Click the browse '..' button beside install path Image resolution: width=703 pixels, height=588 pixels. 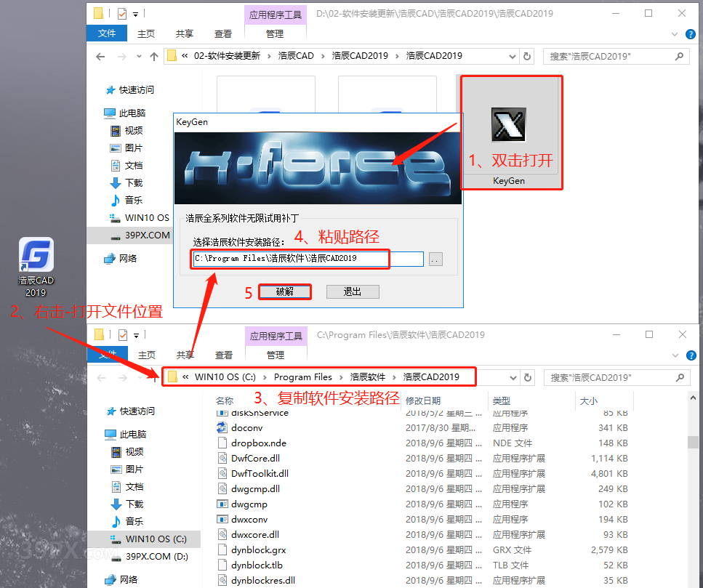(x=435, y=259)
